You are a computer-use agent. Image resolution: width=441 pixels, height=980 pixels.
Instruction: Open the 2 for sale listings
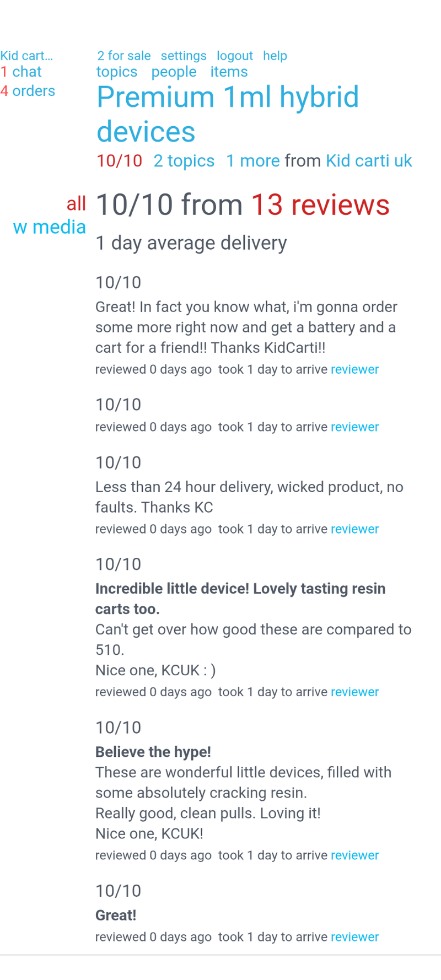(x=123, y=56)
